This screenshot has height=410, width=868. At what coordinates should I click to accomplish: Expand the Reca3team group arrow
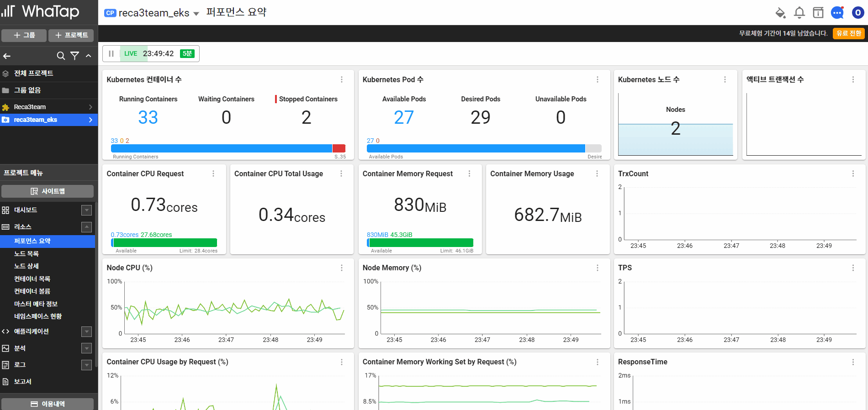click(90, 107)
